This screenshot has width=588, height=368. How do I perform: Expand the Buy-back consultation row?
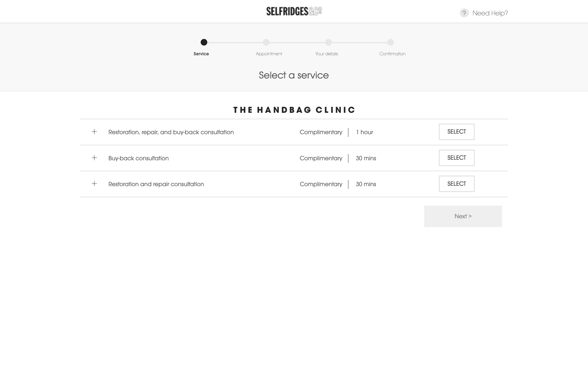[x=94, y=158]
